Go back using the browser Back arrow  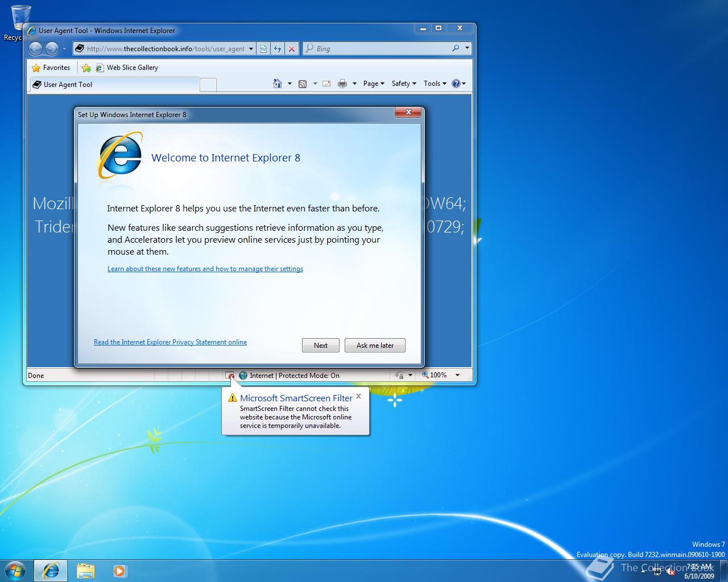point(35,49)
